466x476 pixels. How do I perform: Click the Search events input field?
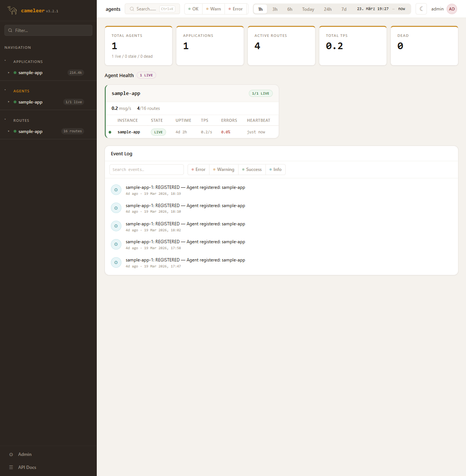[147, 169]
